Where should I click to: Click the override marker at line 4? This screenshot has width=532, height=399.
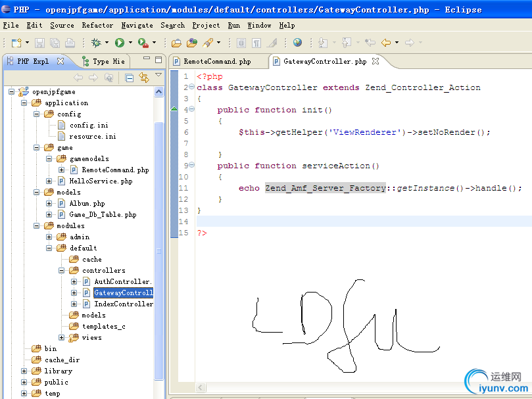[x=174, y=109]
